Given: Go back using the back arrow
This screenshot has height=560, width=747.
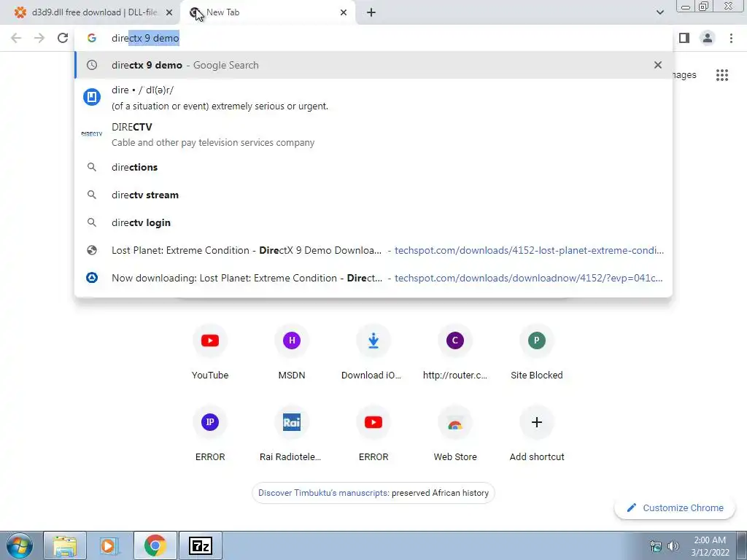Looking at the screenshot, I should (x=16, y=38).
